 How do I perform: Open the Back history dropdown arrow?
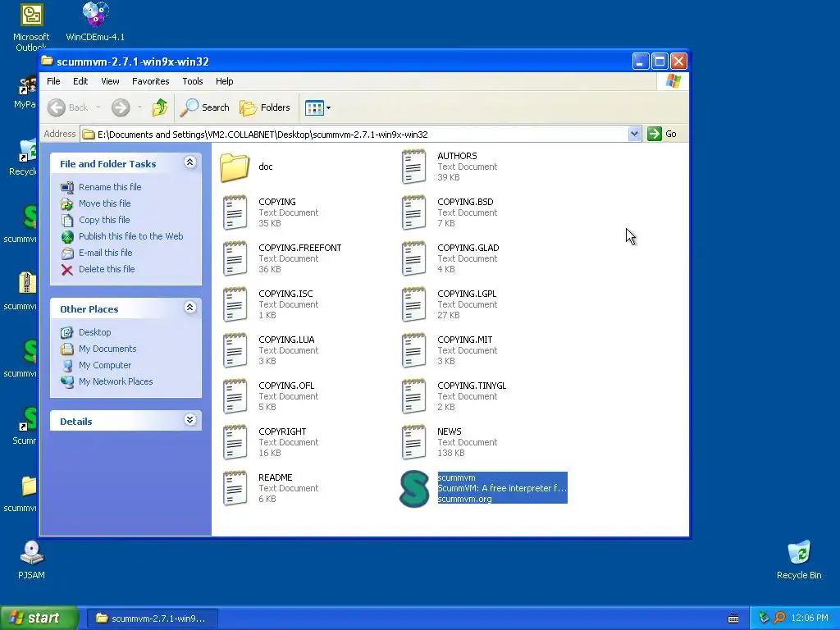point(98,107)
